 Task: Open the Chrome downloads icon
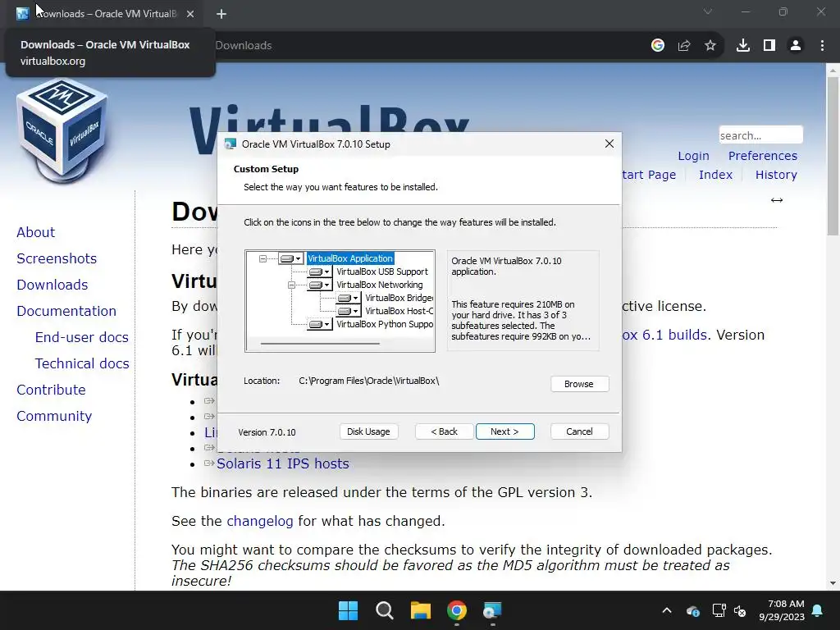pos(743,46)
